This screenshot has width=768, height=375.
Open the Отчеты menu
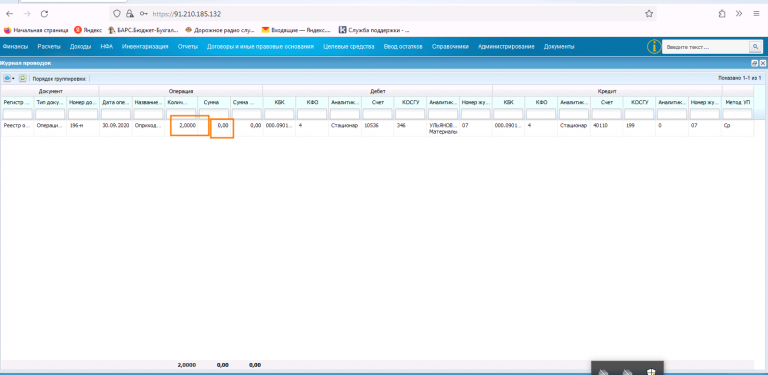(x=188, y=47)
